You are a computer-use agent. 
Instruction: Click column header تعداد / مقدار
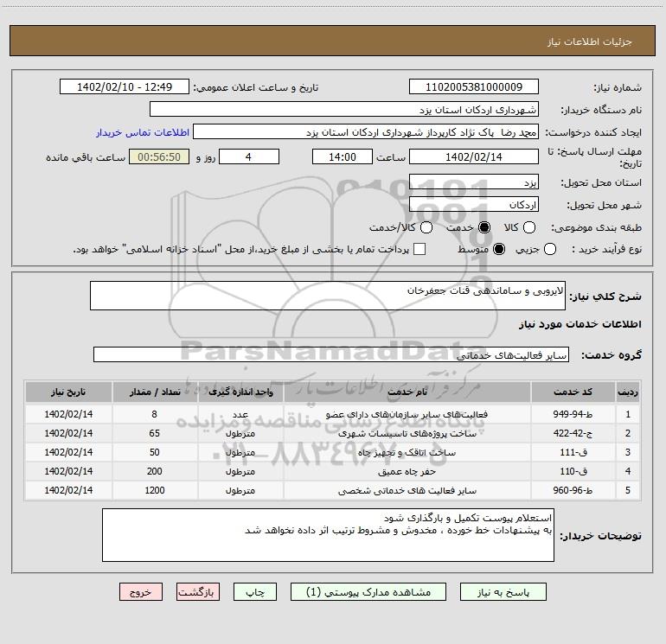[x=155, y=392]
